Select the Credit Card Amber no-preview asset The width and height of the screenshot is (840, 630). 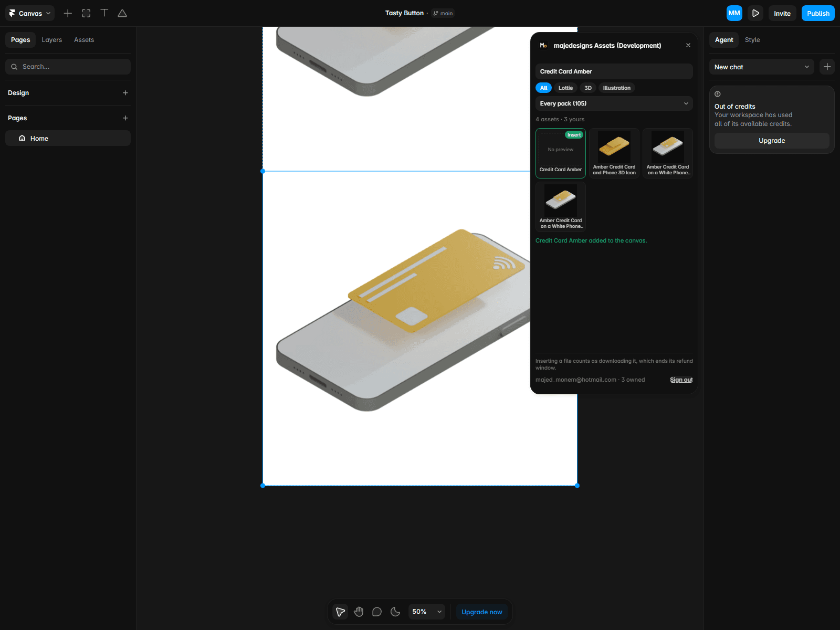(561, 153)
